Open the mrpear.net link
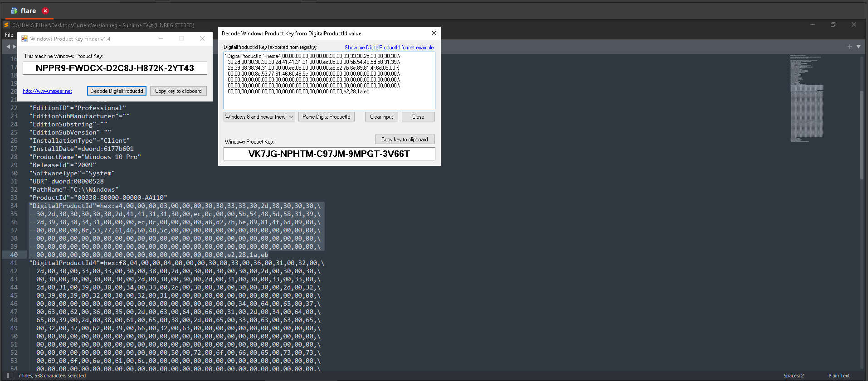Image resolution: width=868 pixels, height=381 pixels. 47,91
